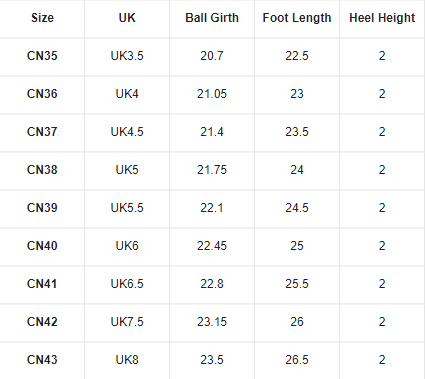Click foot length value 24.5

pos(297,208)
